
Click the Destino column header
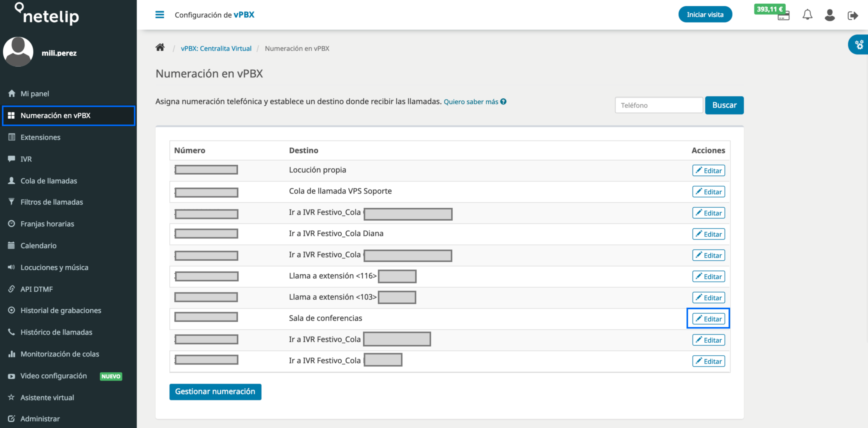(303, 150)
